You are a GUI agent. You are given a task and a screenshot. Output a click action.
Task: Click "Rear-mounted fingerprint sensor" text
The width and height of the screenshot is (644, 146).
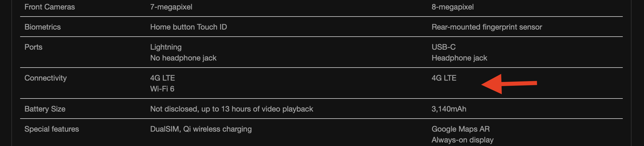point(487,27)
